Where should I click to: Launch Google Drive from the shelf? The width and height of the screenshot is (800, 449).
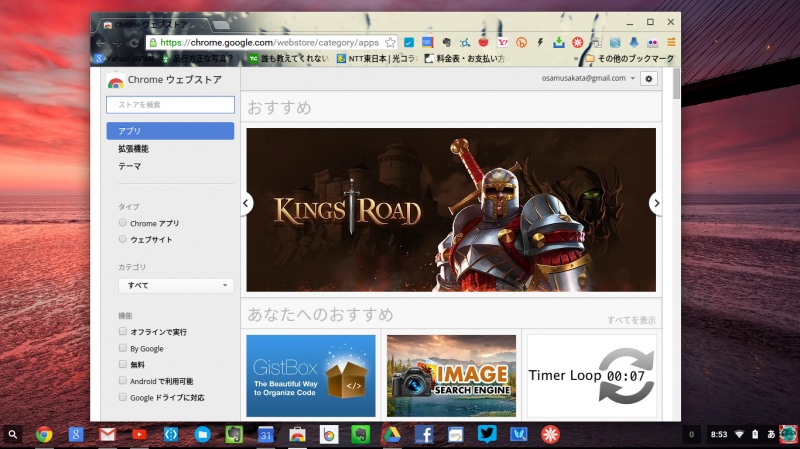click(x=393, y=434)
